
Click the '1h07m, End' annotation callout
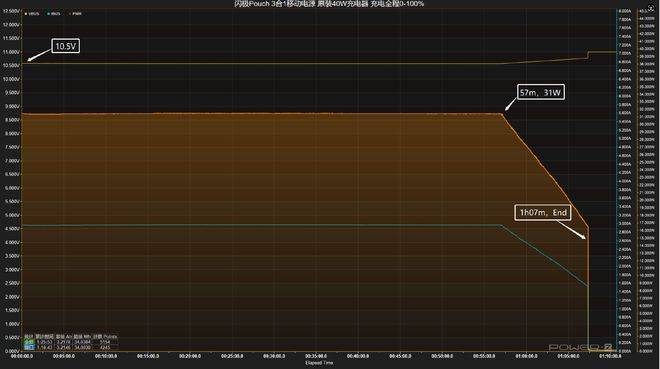tap(543, 212)
